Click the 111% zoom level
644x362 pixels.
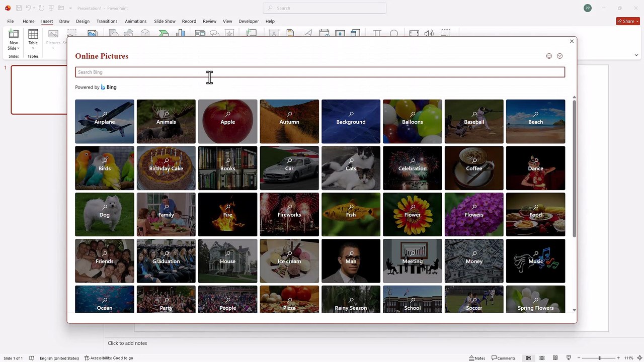pyautogui.click(x=629, y=358)
